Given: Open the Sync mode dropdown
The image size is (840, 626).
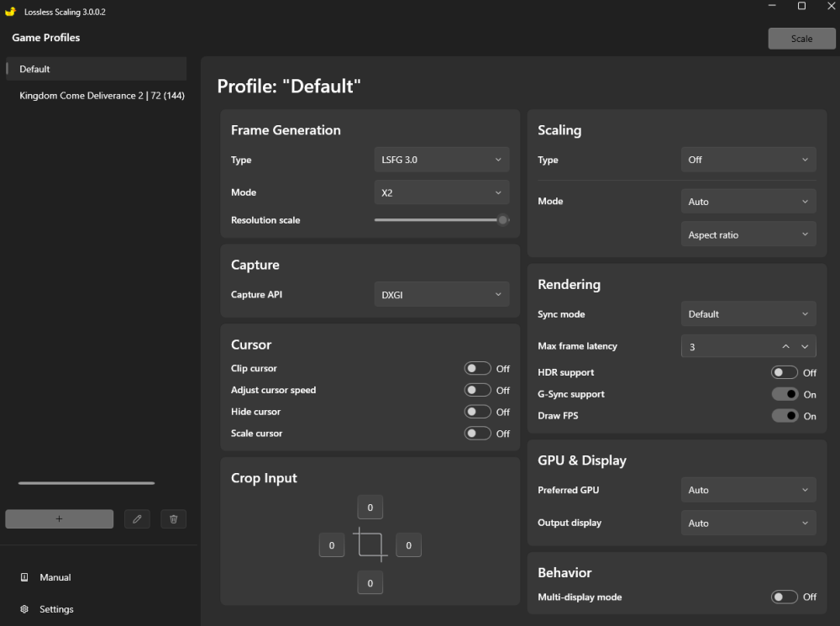Looking at the screenshot, I should tap(748, 314).
